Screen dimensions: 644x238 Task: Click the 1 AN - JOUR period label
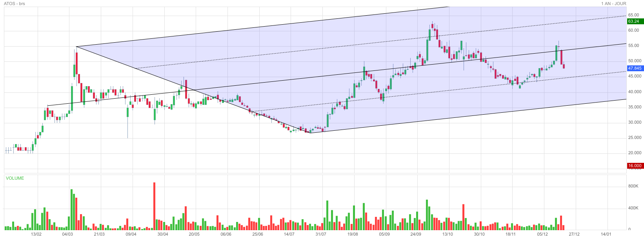[613, 4]
